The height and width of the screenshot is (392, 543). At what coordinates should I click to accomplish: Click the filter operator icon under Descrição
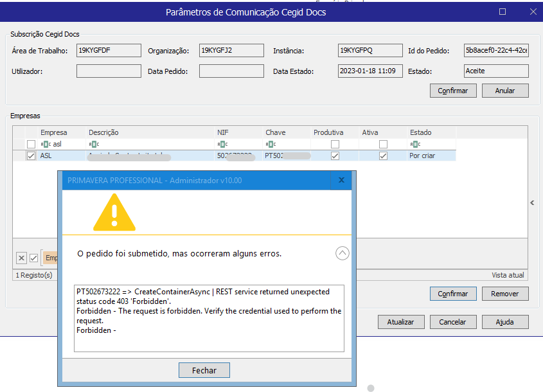[94, 144]
